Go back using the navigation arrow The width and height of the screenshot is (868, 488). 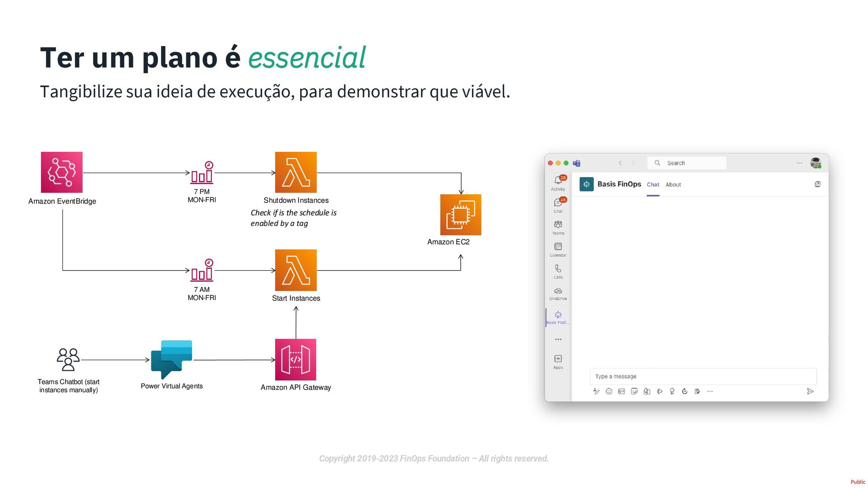620,163
